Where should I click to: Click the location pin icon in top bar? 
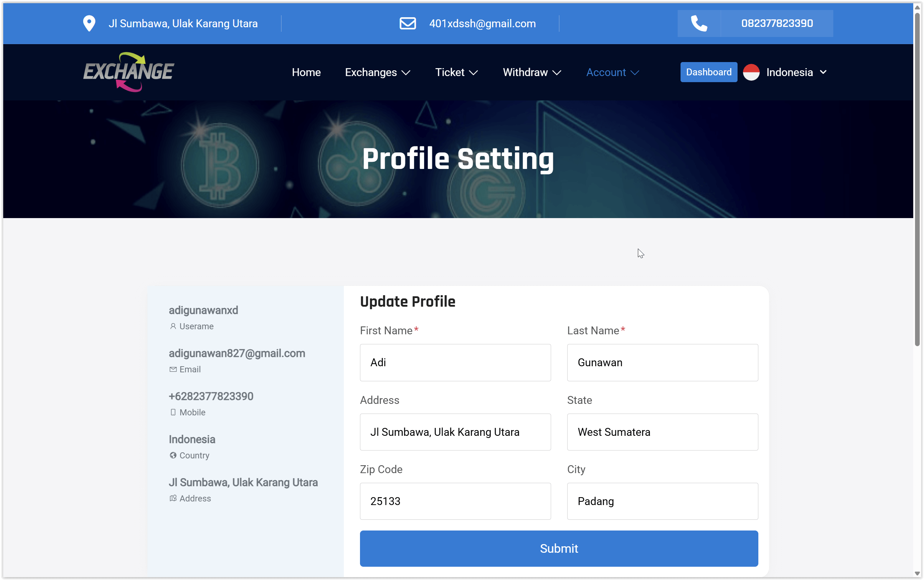tap(89, 23)
